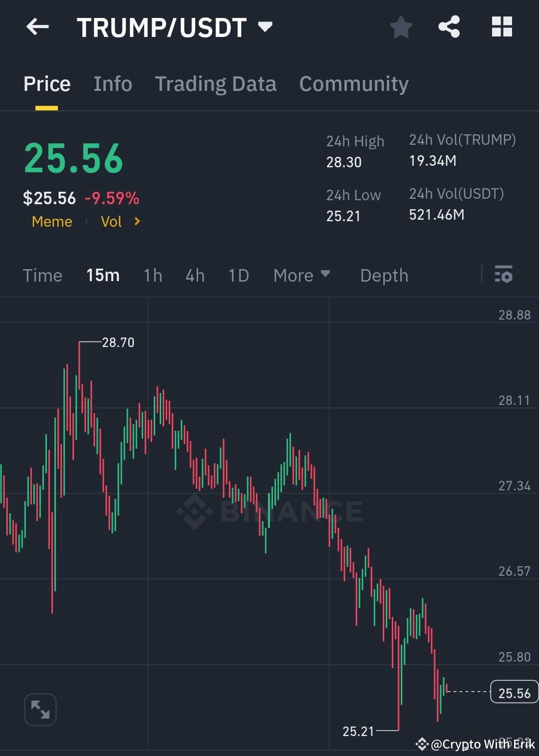This screenshot has width=539, height=756.
Task: Select the 4h candle interval
Action: coord(195,275)
